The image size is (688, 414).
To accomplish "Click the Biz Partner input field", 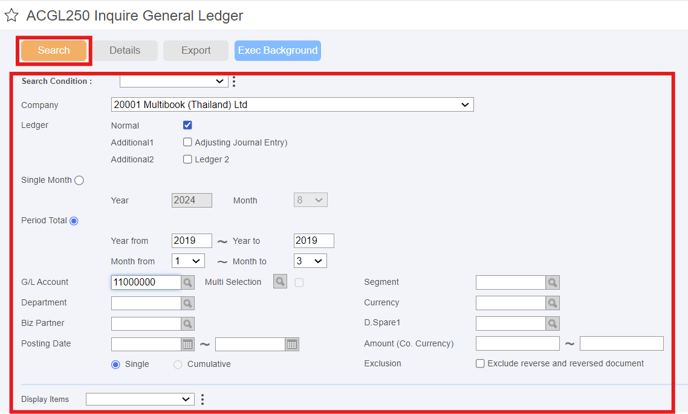I will tap(146, 324).
